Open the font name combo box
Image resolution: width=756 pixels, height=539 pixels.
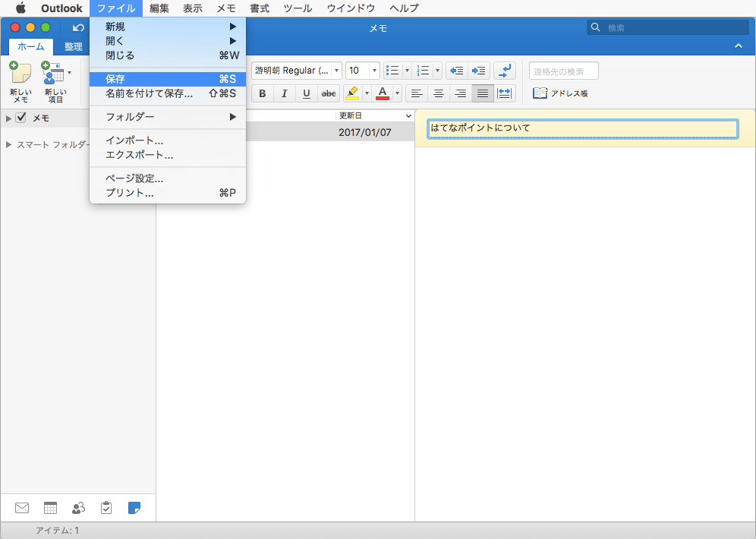click(297, 71)
